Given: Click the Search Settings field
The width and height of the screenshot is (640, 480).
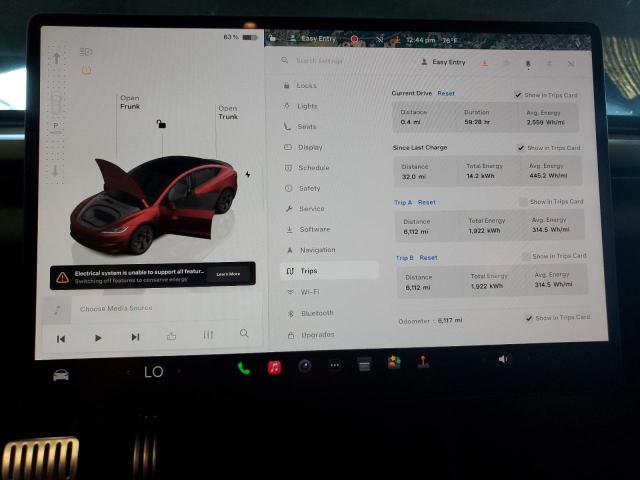Looking at the screenshot, I should point(319,60).
